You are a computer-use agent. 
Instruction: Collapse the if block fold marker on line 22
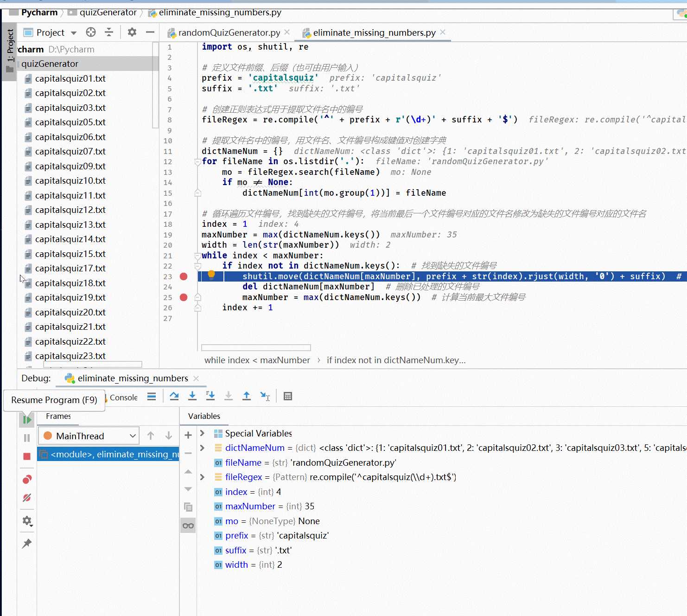(x=198, y=266)
